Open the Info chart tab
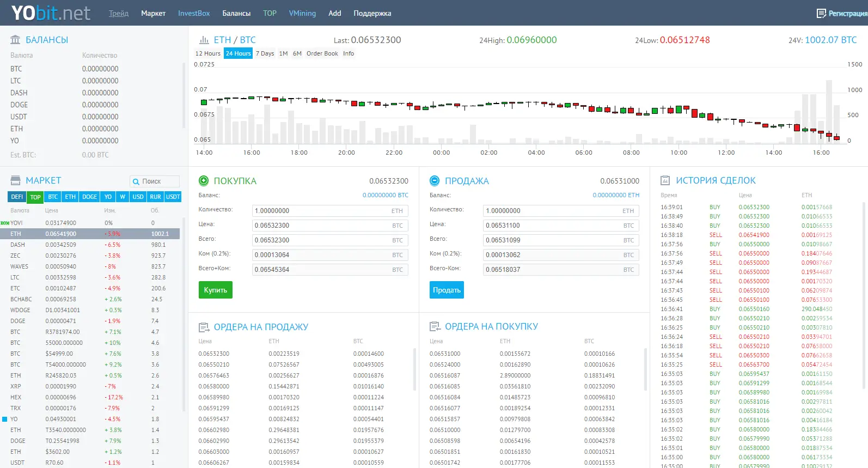 tap(349, 53)
